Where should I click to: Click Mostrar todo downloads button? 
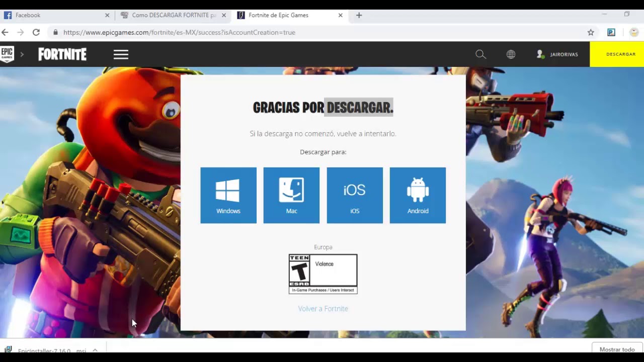(x=617, y=349)
